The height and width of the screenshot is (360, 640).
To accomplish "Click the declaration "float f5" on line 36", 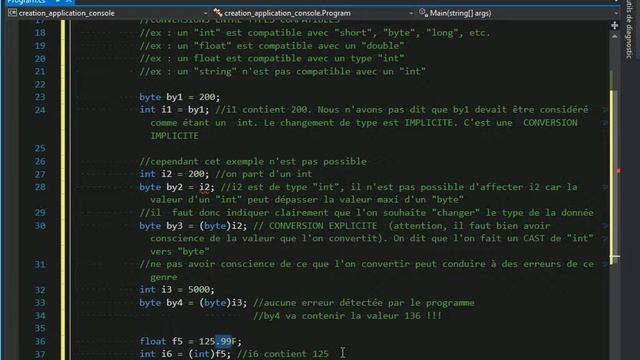I will point(161,341).
